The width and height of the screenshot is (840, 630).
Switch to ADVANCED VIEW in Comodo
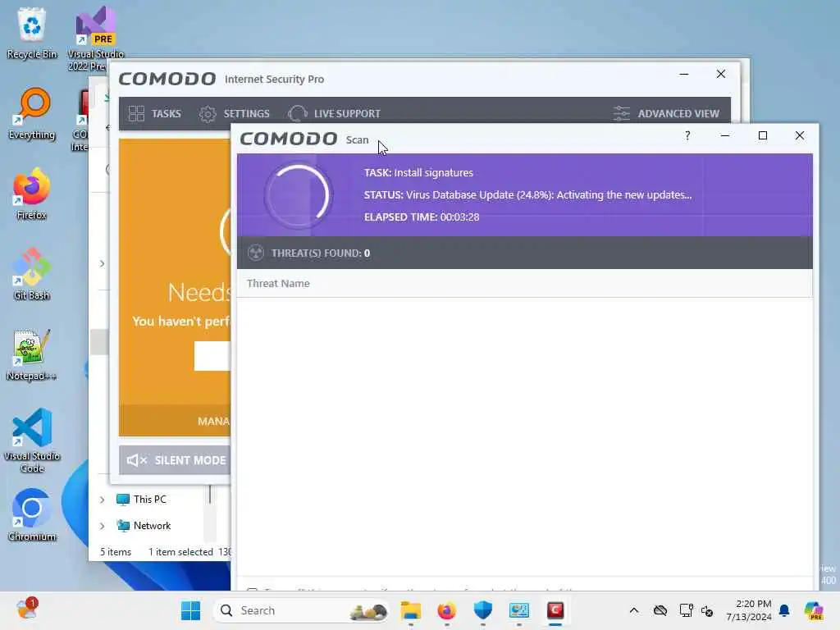click(x=666, y=113)
